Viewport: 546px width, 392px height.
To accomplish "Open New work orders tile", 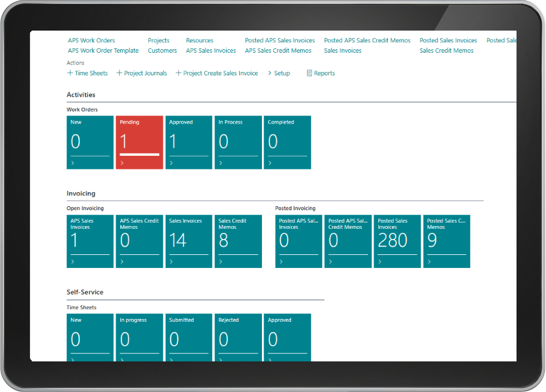I will click(x=90, y=142).
